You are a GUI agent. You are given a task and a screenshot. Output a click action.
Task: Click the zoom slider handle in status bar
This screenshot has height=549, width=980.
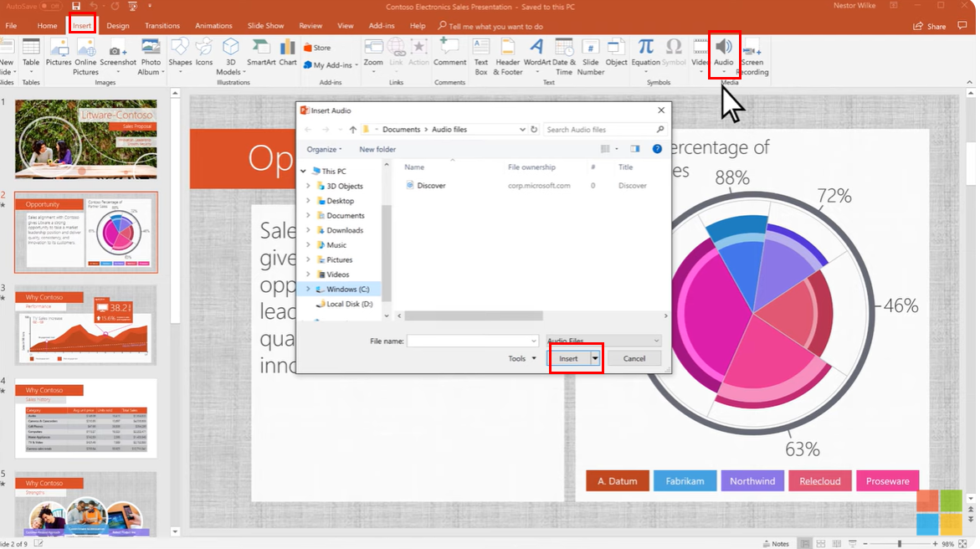(x=900, y=543)
